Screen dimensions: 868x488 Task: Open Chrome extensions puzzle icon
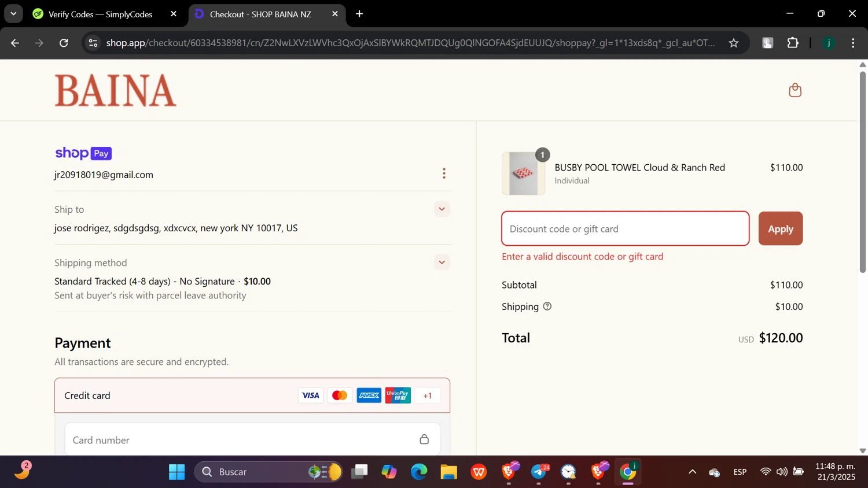point(793,43)
